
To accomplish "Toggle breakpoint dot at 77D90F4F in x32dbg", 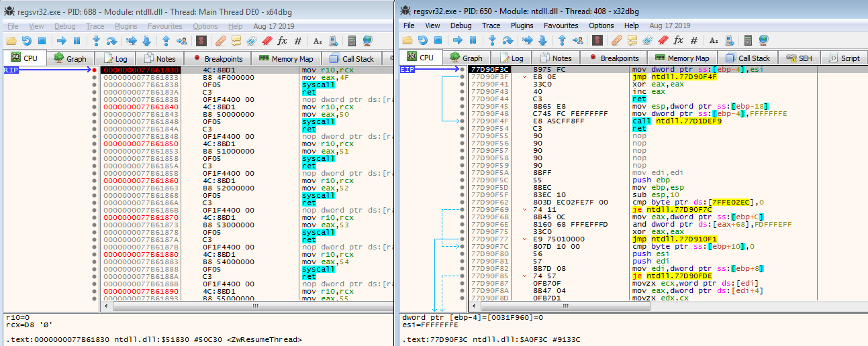I will (x=463, y=121).
